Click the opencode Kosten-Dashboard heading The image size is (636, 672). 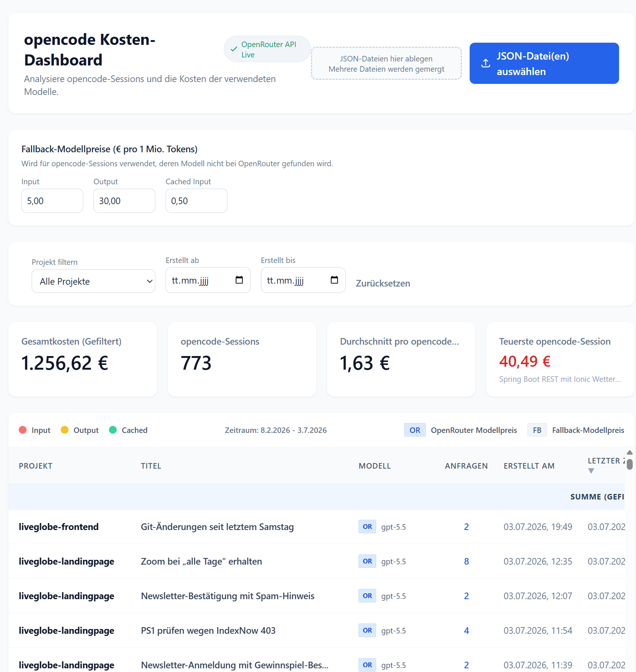pos(90,50)
